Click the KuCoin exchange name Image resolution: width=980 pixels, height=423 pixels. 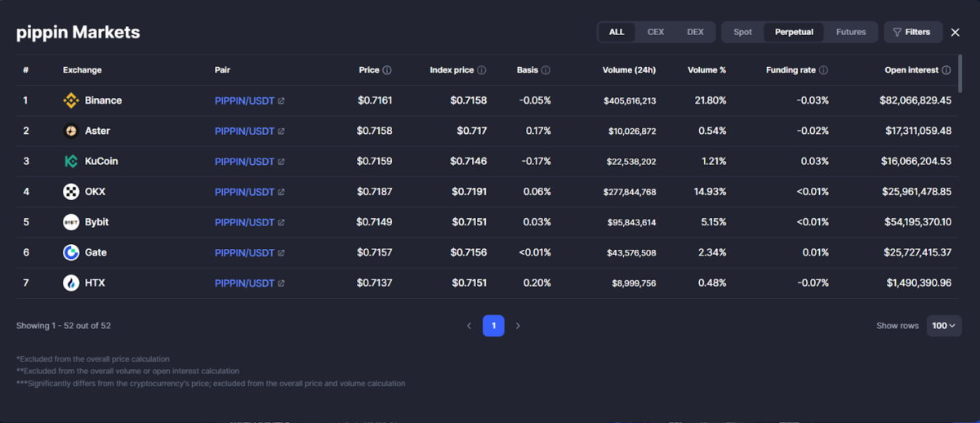[x=101, y=161]
